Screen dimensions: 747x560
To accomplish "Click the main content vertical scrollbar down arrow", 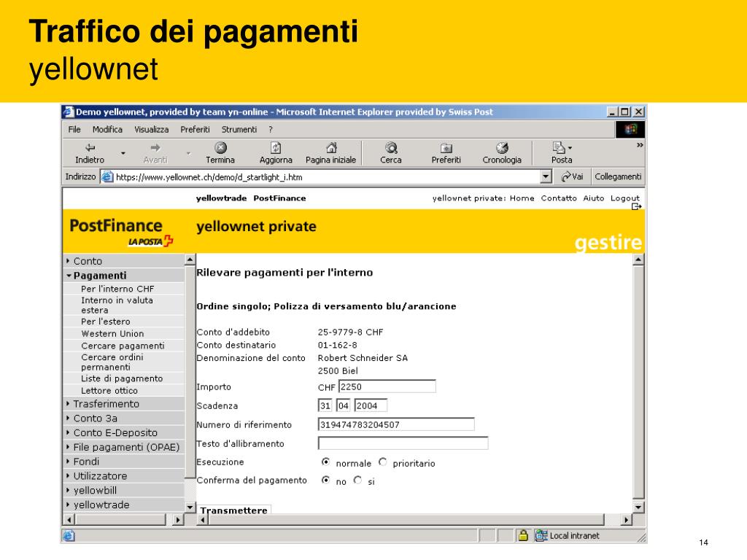I will tap(638, 507).
